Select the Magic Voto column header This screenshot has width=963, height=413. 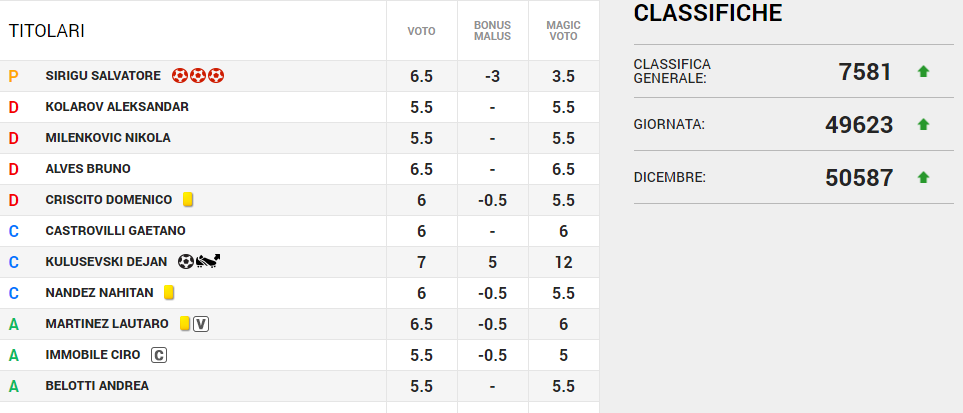563,31
